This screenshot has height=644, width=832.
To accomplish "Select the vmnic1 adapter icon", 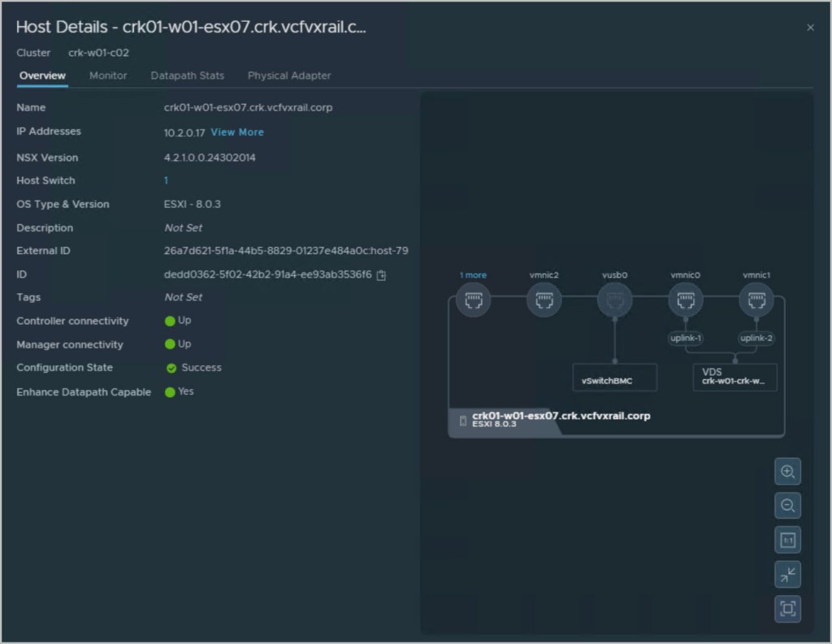I will coord(756,300).
